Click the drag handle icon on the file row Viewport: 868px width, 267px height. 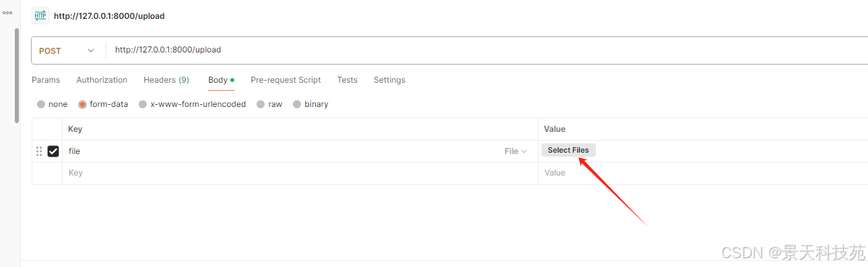click(39, 151)
